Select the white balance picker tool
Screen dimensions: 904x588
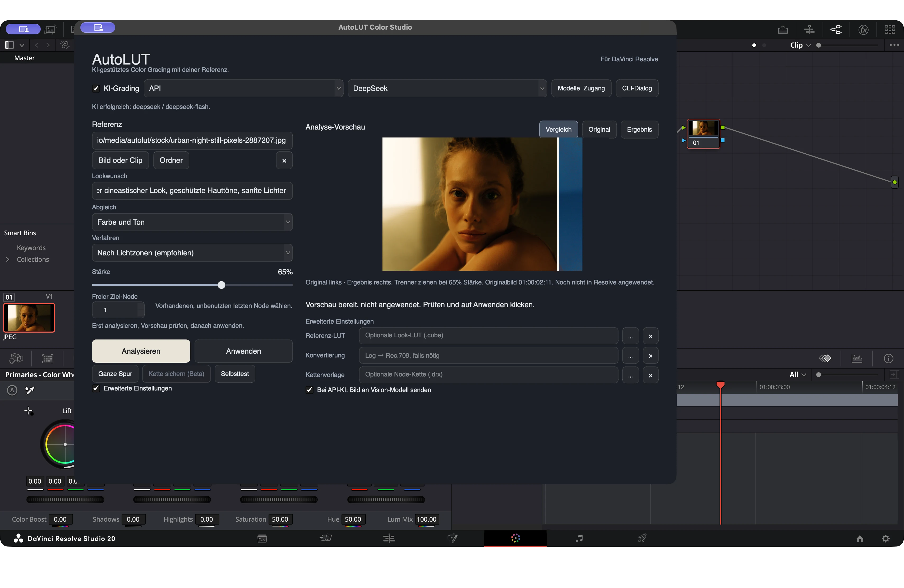30,390
